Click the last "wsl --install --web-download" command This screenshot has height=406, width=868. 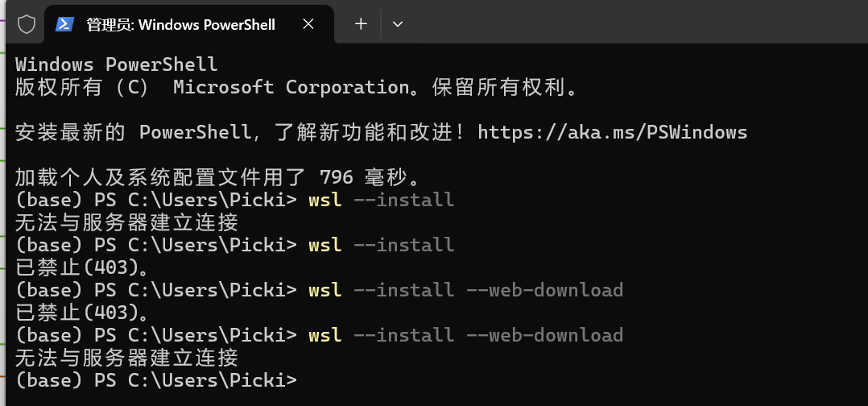point(465,335)
